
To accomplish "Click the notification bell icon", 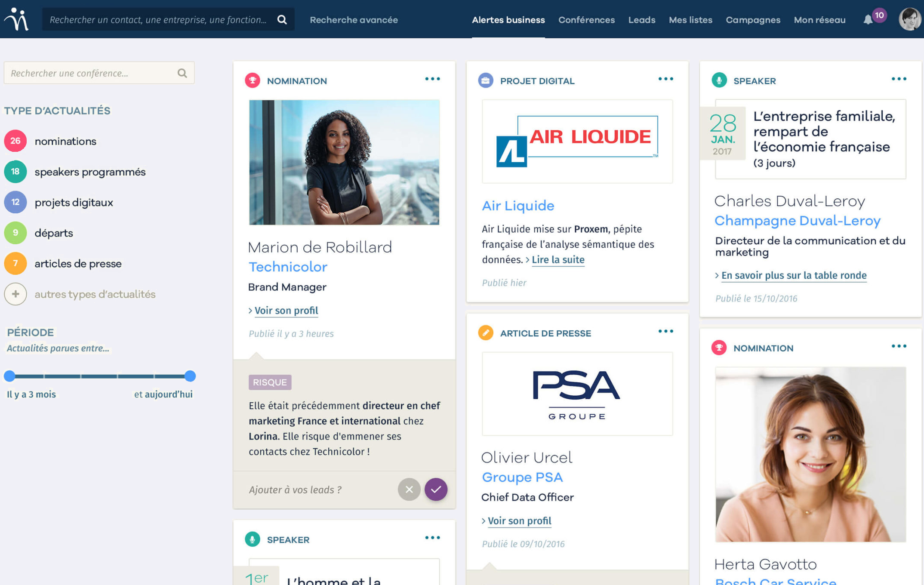I will coord(868,20).
